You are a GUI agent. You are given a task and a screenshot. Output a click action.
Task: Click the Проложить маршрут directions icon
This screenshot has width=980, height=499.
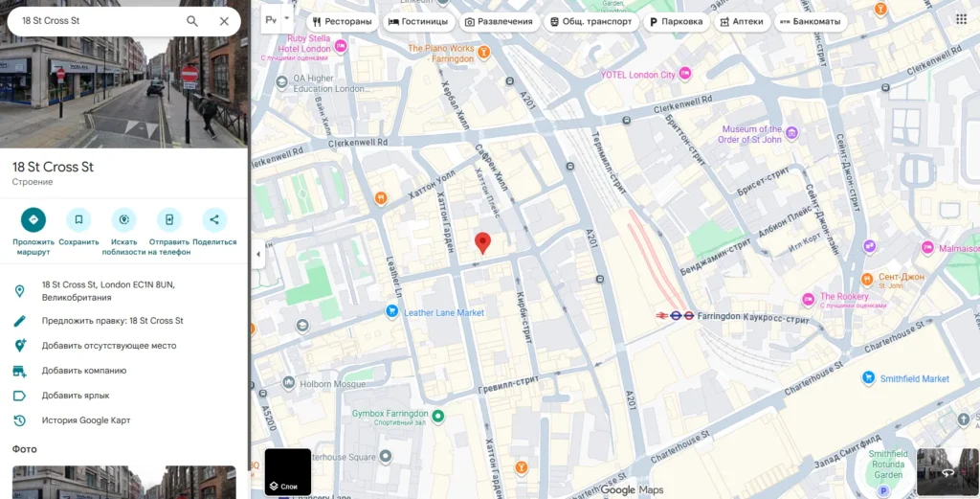[x=33, y=219]
